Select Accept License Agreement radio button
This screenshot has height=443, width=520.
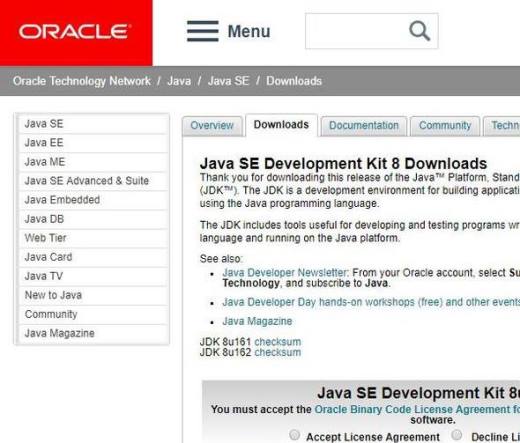click(294, 435)
